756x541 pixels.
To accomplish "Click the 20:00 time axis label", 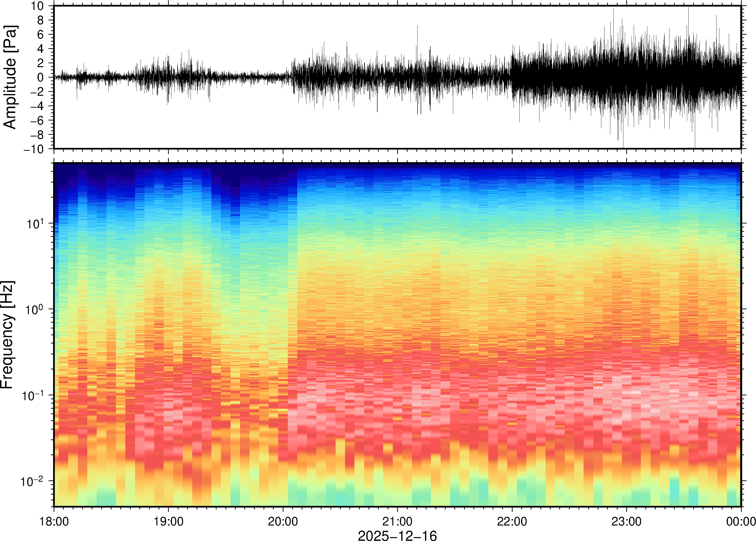I will click(x=283, y=521).
